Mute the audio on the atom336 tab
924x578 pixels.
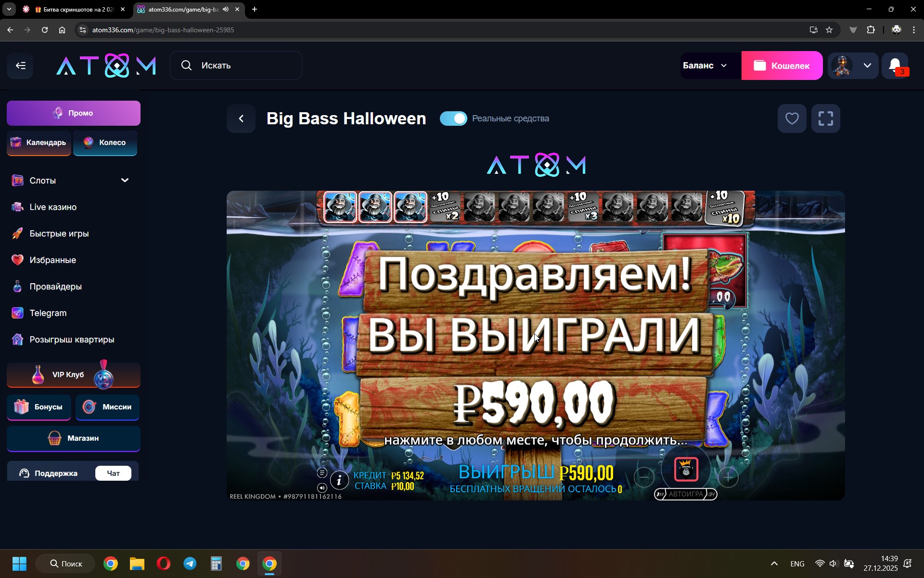tap(226, 9)
